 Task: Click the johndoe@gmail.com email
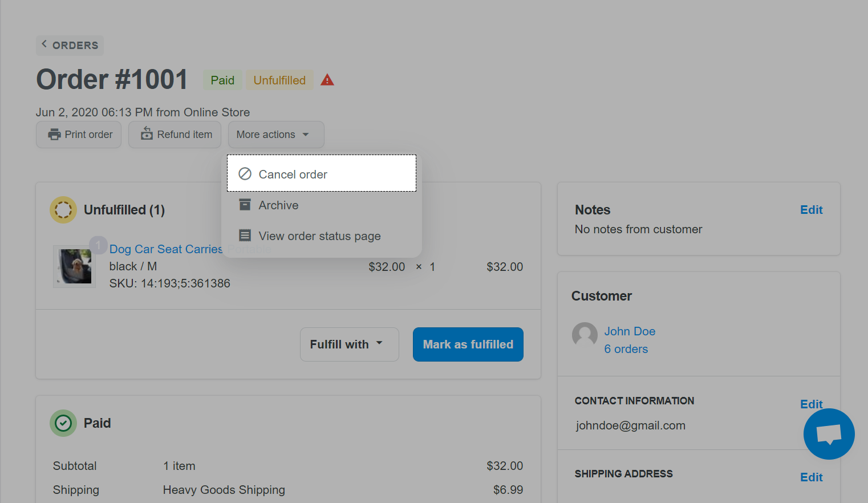(x=630, y=425)
